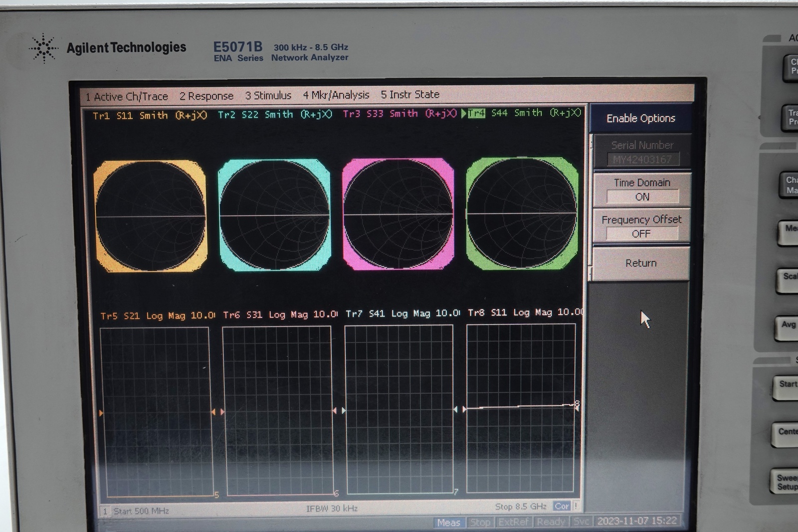
Task: Click the date and time display
Action: click(x=637, y=521)
